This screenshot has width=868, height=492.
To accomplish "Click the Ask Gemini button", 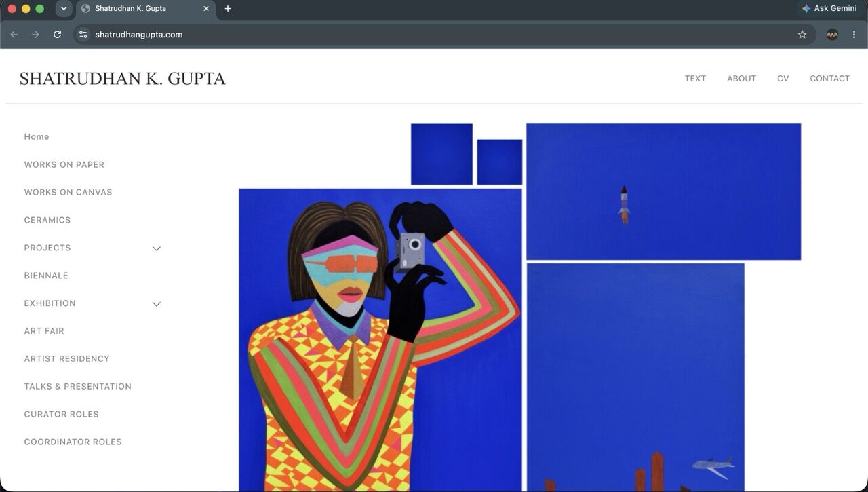I will click(829, 8).
